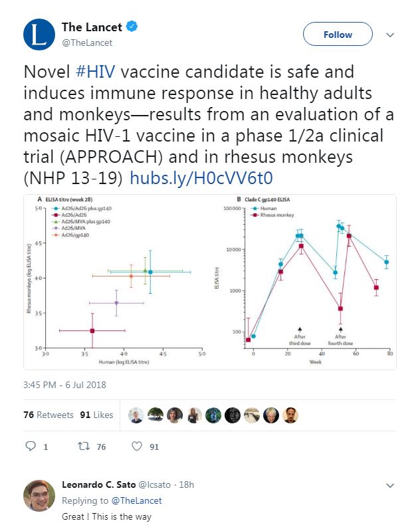Open the hubs.ly/H0cVV6t0 link
Image resolution: width=420 pixels, height=531 pixels.
tap(201, 178)
